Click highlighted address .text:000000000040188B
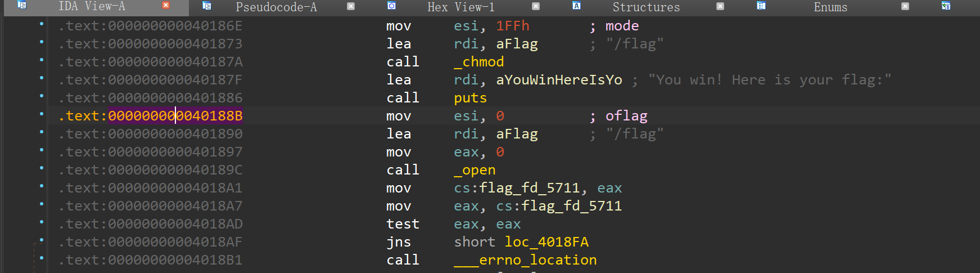 151,116
